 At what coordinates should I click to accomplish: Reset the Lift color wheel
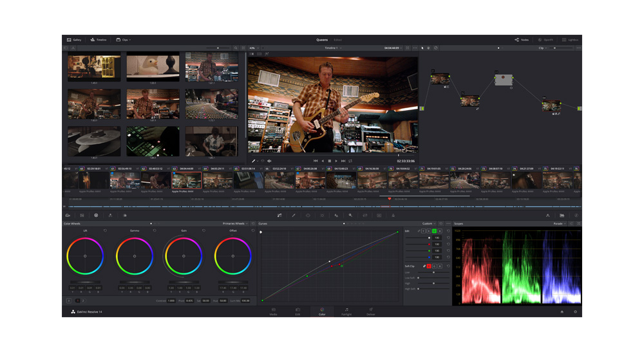(x=105, y=230)
